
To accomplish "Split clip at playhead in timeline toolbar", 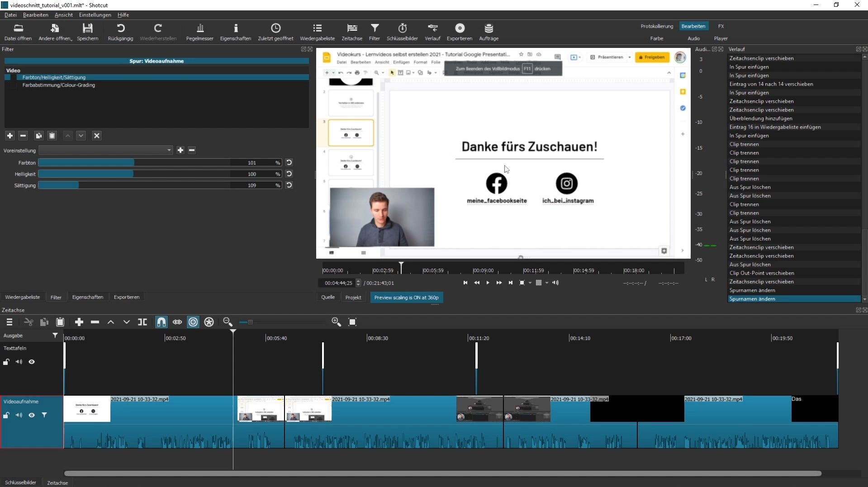I will (x=142, y=322).
